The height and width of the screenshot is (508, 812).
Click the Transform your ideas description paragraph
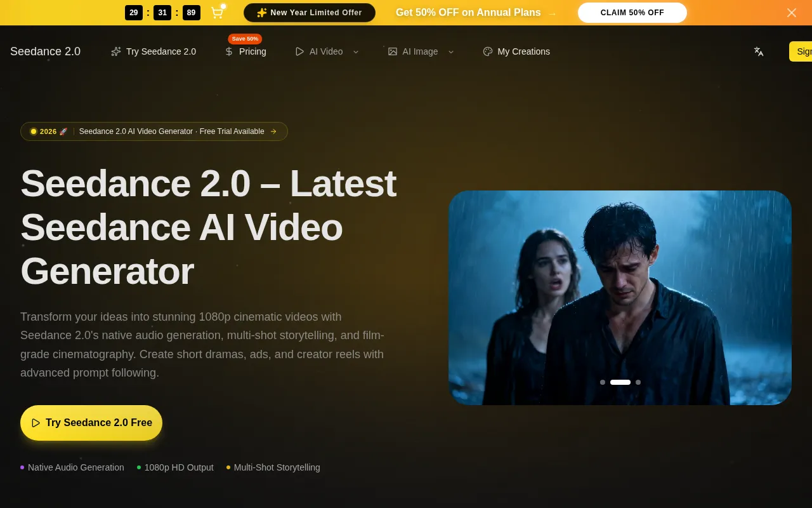tap(202, 345)
